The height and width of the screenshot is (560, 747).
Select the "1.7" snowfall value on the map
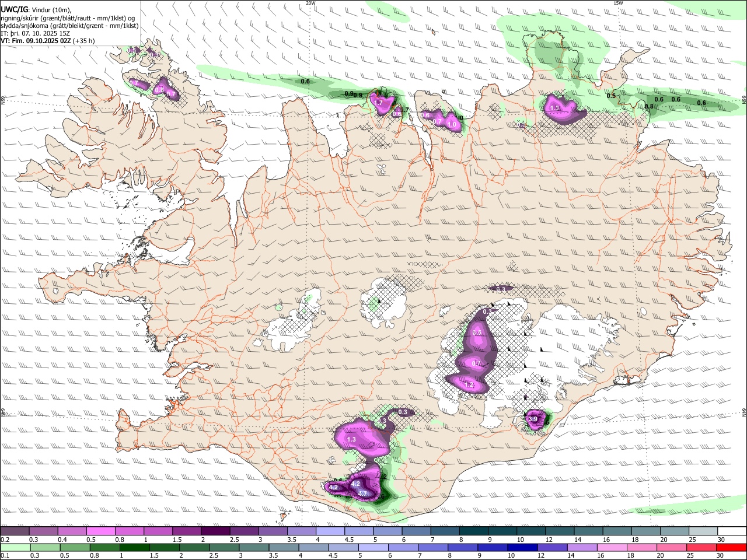tap(378, 103)
